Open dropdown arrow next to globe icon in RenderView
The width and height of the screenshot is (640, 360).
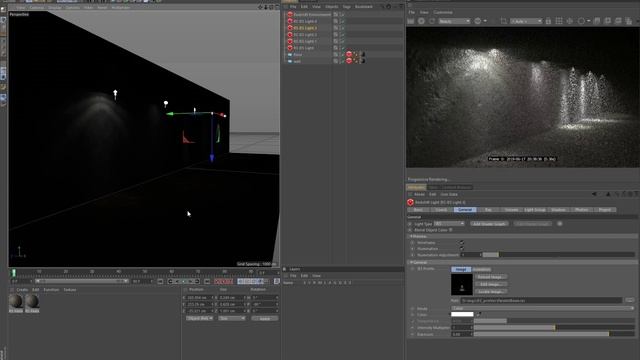485,21
